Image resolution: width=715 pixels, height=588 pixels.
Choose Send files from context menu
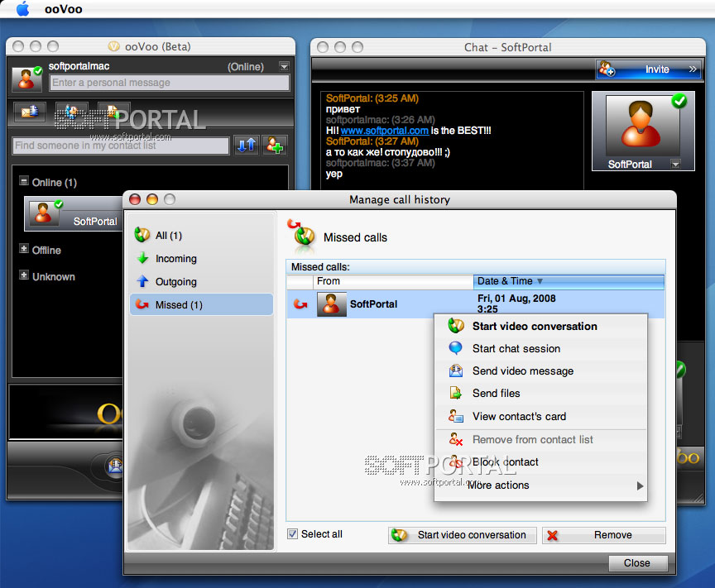tap(540, 394)
